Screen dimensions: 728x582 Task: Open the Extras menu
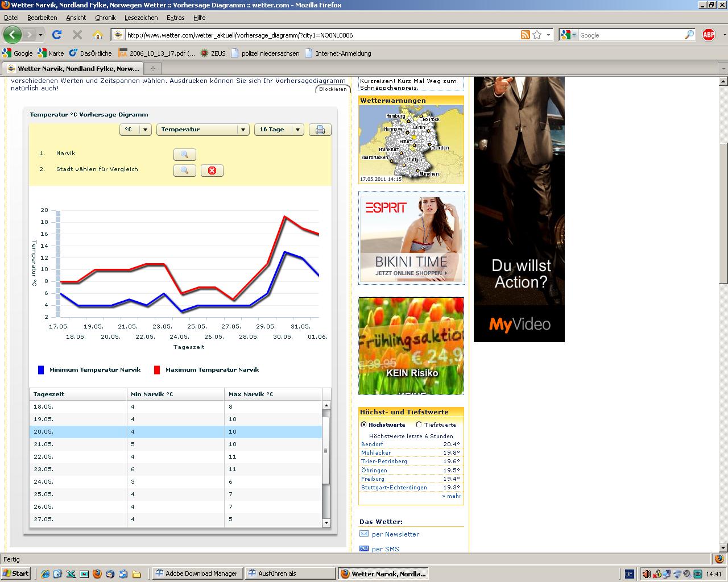click(175, 18)
